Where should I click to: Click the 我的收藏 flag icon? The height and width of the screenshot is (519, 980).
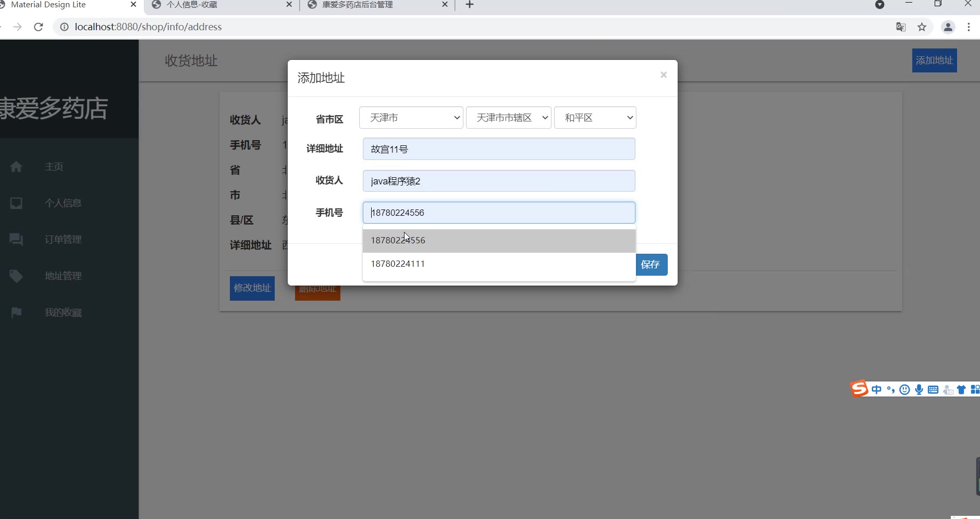[16, 312]
